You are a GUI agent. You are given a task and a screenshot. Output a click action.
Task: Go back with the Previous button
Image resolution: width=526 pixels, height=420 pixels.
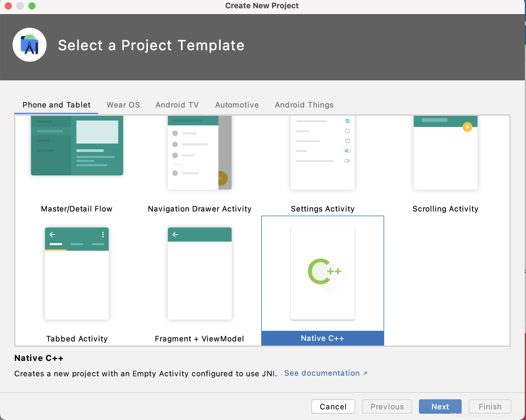tap(387, 407)
